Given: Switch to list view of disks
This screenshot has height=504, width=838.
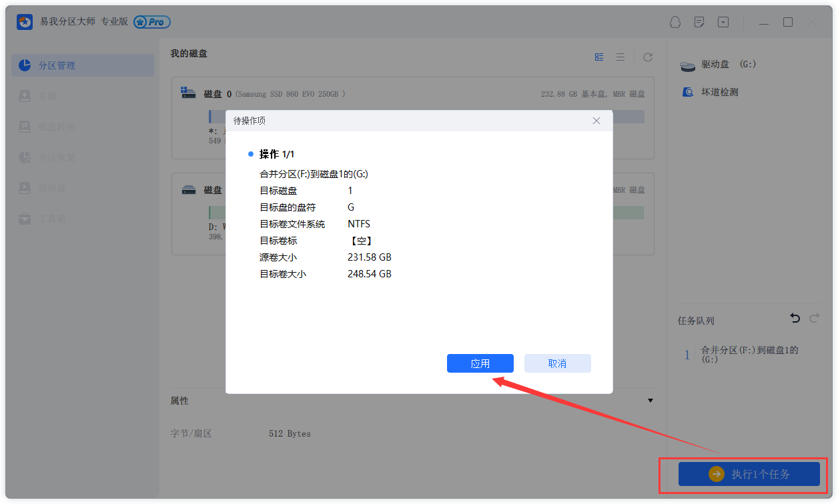Looking at the screenshot, I should click(x=620, y=57).
